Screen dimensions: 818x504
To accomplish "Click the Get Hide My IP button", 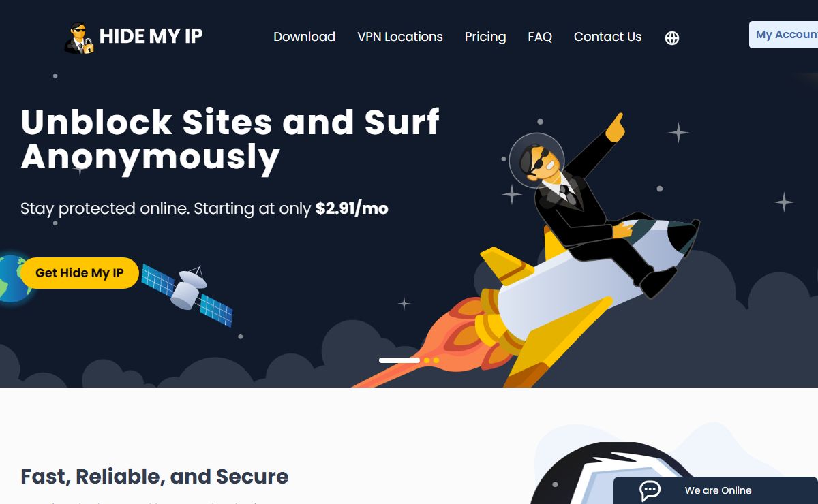I will [80, 273].
